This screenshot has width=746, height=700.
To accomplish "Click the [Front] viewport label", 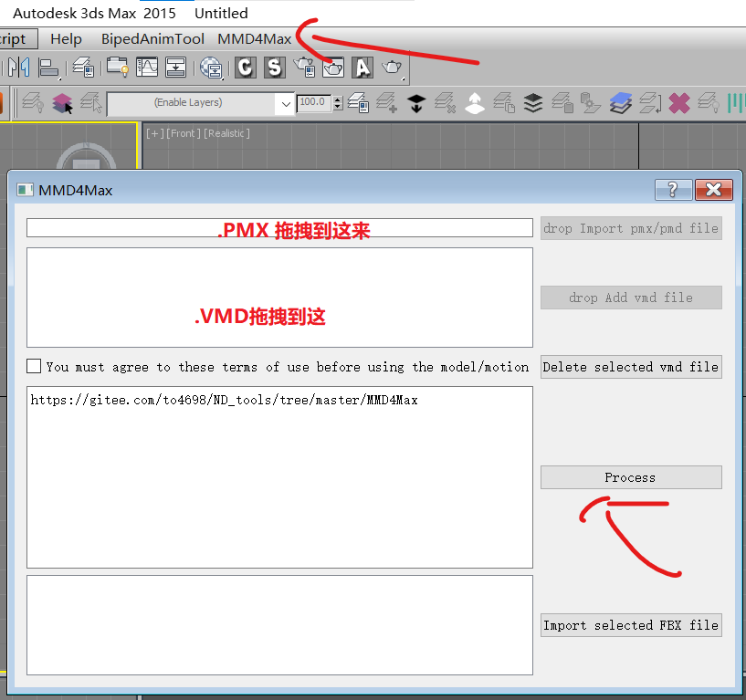I will [x=184, y=133].
